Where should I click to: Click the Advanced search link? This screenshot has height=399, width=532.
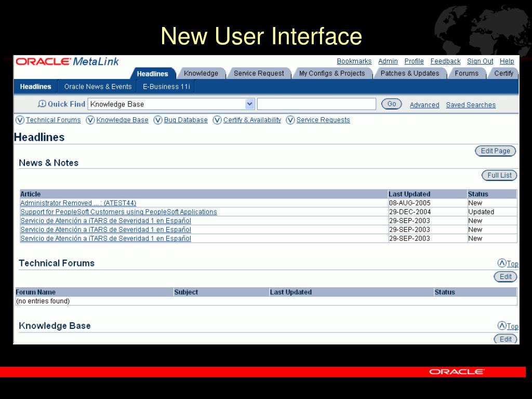pyautogui.click(x=424, y=105)
